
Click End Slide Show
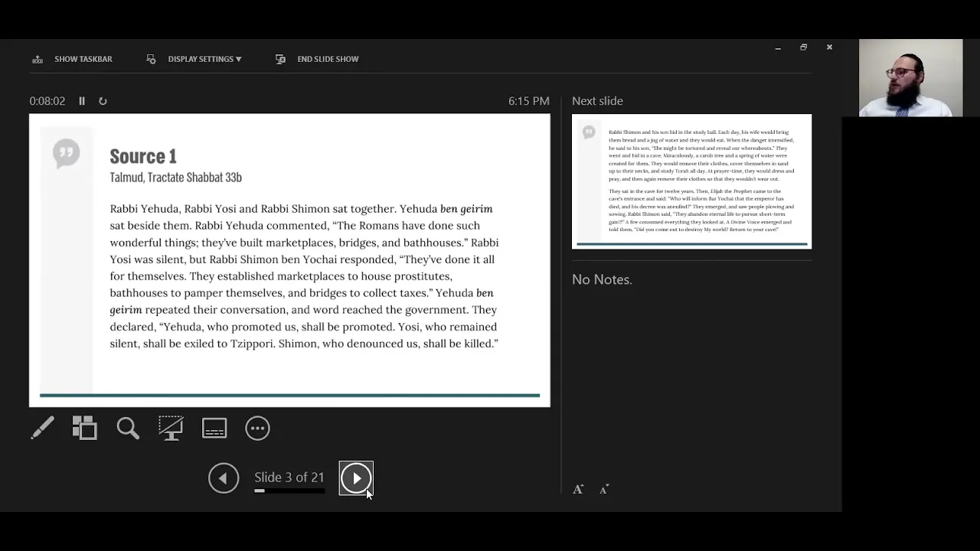coord(328,59)
